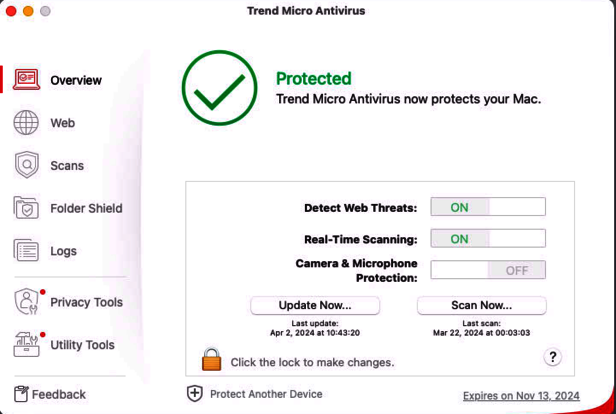Click the Feedback notepad icon

pyautogui.click(x=21, y=394)
